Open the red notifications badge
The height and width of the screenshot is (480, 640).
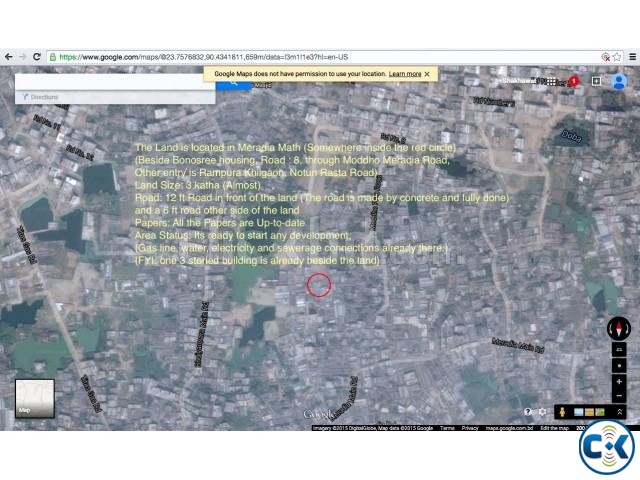click(574, 81)
